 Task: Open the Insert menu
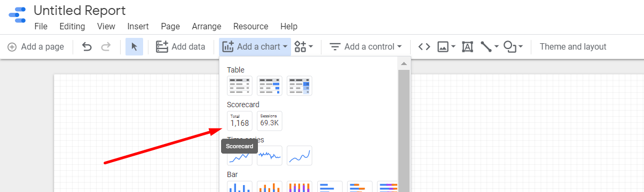tap(138, 26)
